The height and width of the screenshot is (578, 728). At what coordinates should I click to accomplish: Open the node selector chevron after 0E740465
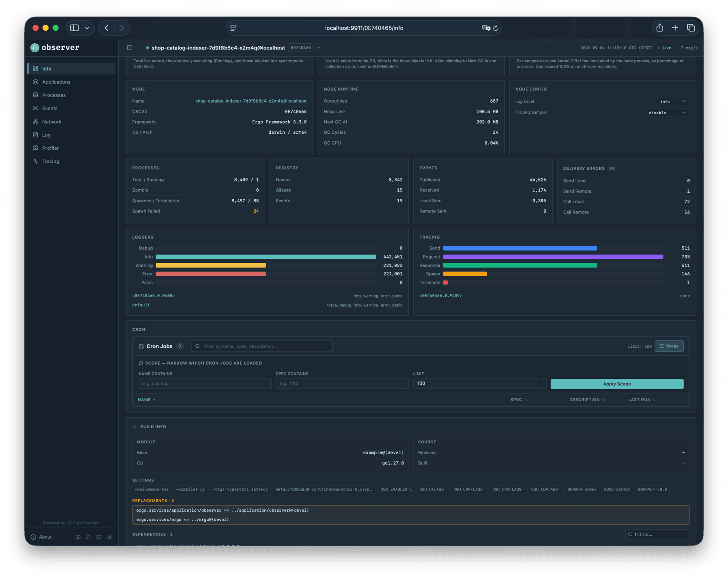[x=318, y=48]
